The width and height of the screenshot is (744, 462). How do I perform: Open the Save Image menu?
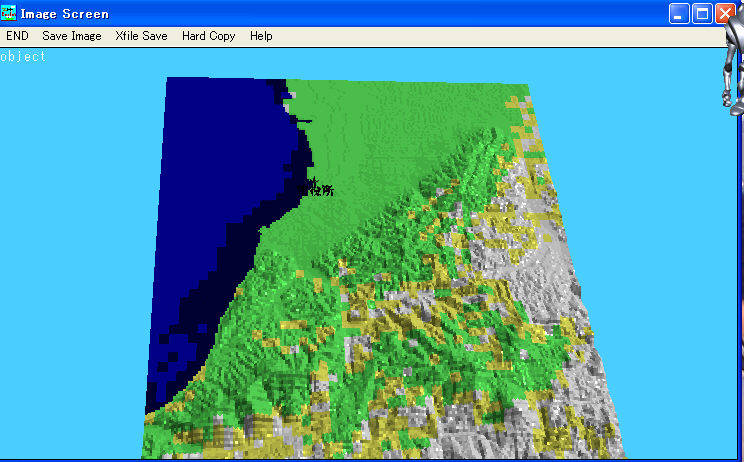point(71,36)
